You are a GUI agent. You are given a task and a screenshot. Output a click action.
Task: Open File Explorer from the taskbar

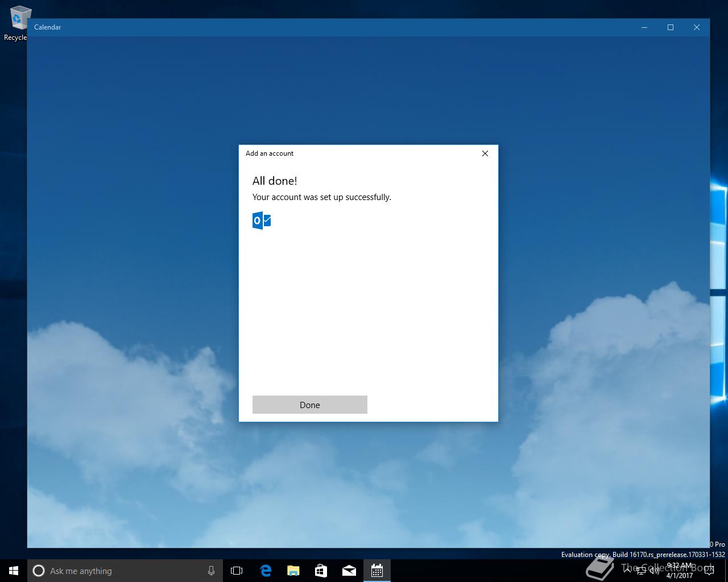click(x=293, y=571)
